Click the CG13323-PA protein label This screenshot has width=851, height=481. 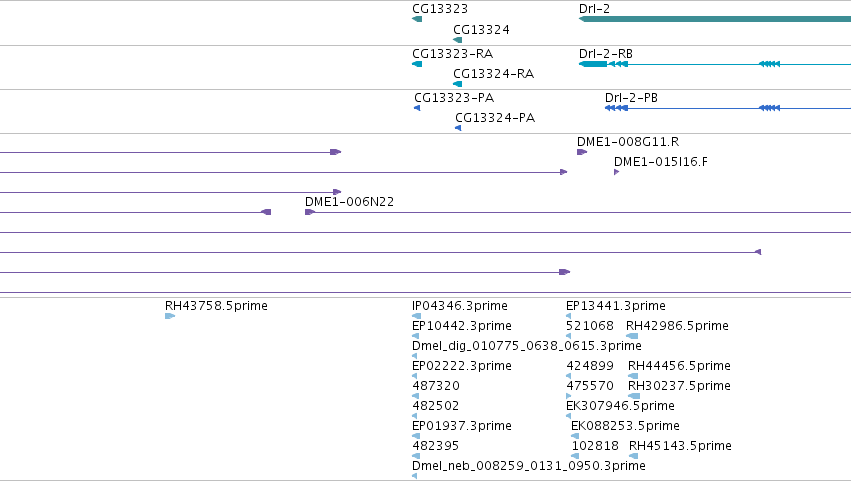point(454,98)
